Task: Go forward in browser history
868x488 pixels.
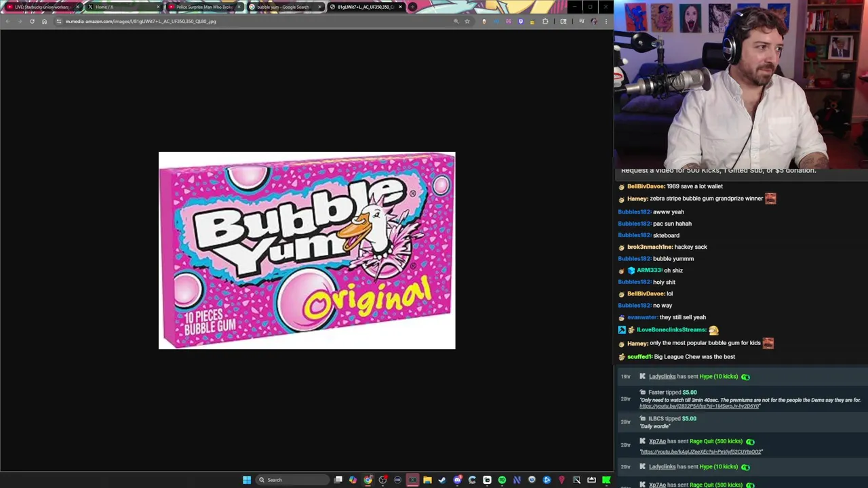Action: coord(20,21)
